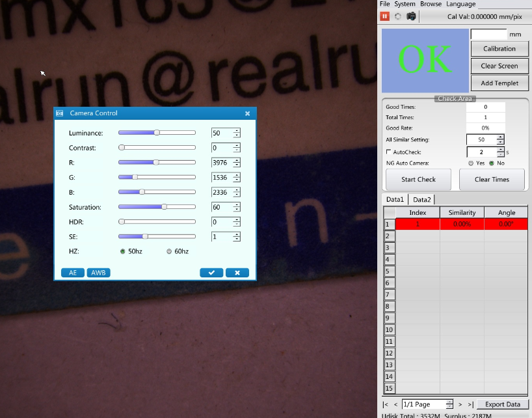Click the B value spinner arrows
532x418 pixels.
237,192
